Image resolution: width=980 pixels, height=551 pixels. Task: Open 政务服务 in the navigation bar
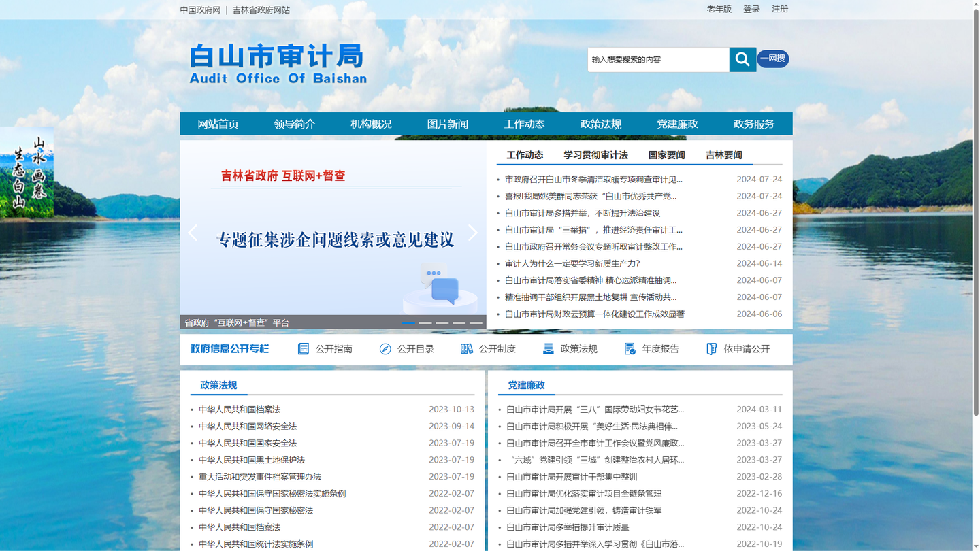click(754, 124)
